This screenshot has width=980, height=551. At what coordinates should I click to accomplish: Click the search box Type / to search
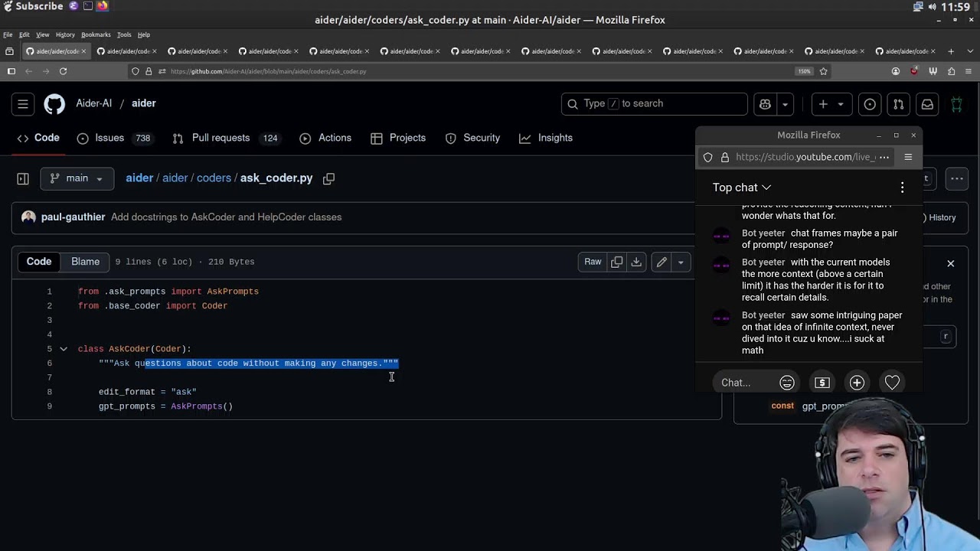[x=654, y=104]
